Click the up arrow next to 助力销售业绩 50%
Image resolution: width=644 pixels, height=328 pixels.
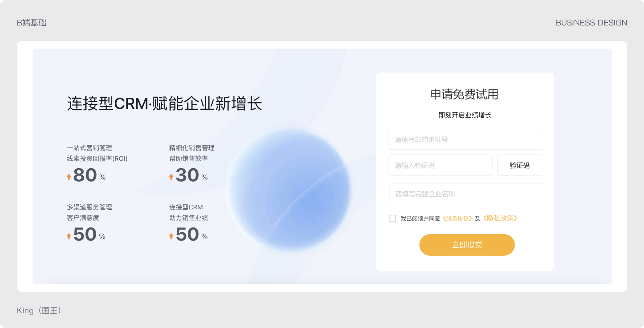point(171,236)
